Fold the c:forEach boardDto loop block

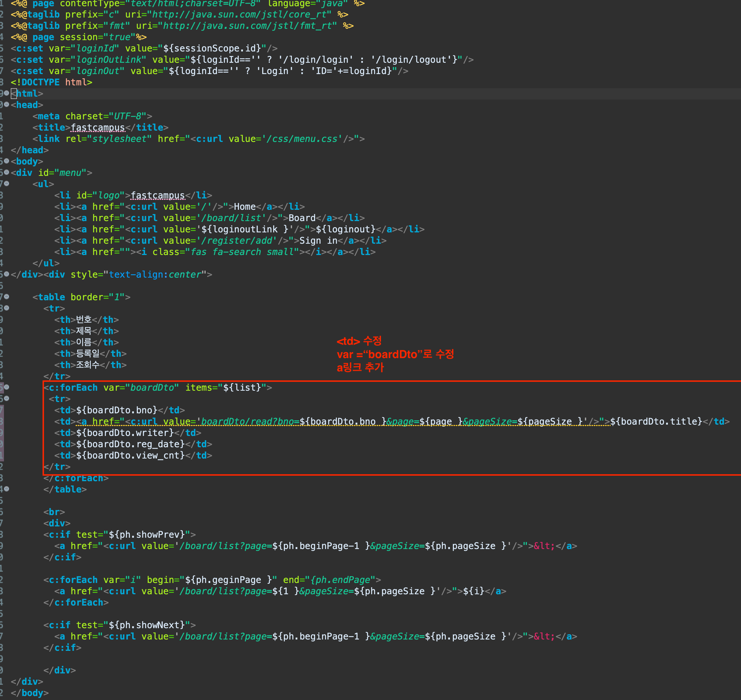click(6, 387)
